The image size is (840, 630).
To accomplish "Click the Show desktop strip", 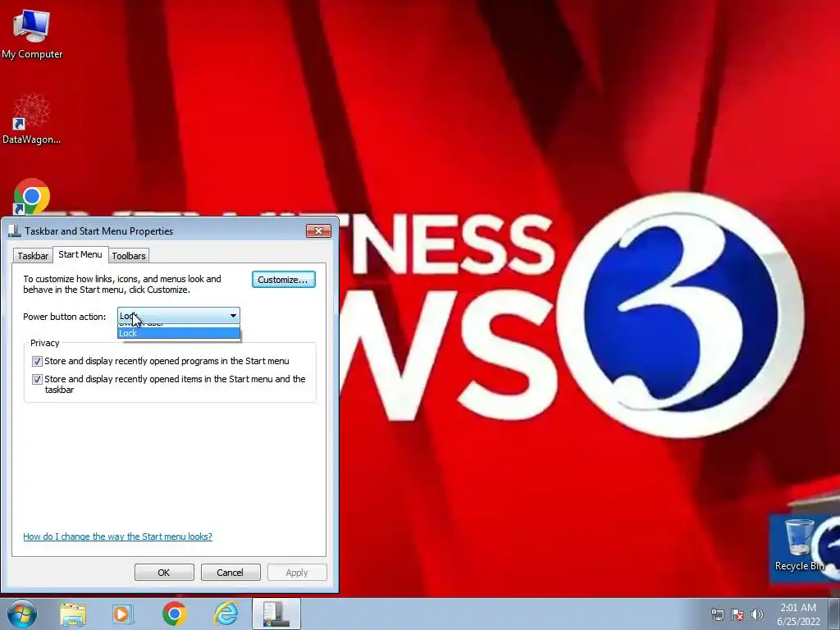I will (x=834, y=614).
